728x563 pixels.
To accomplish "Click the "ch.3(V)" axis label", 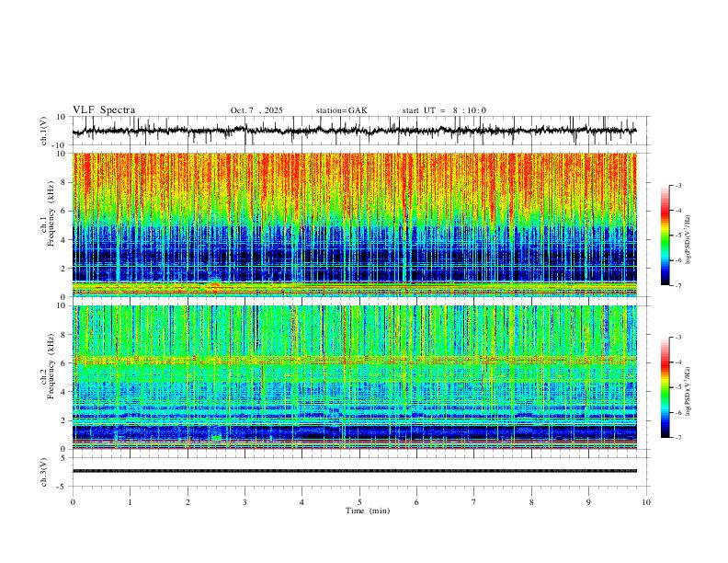I will click(x=44, y=472).
